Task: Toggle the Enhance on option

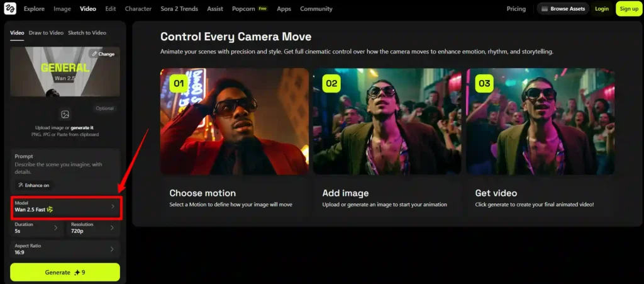Action: pos(34,185)
